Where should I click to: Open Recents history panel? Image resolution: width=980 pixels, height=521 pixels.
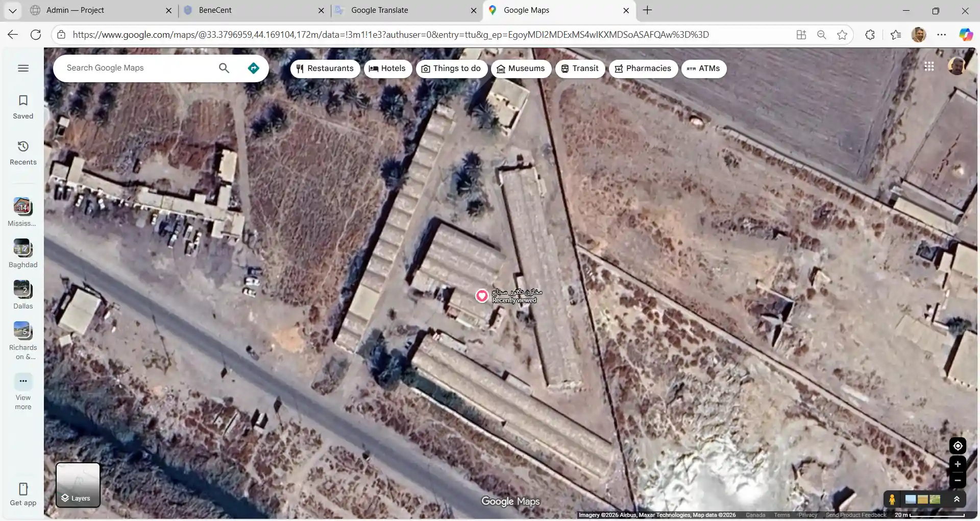(x=23, y=153)
